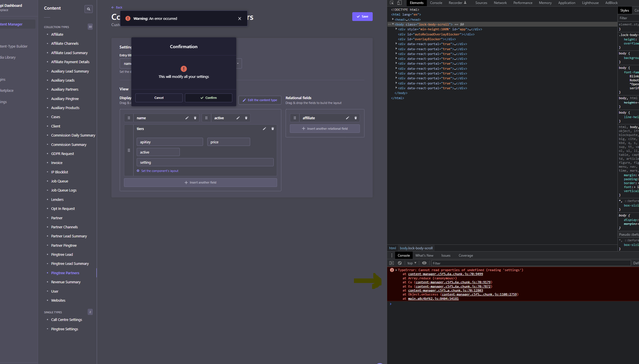The width and height of the screenshot is (639, 364).
Task: Toggle the DevTools device toolbar icon
Action: tap(399, 3)
